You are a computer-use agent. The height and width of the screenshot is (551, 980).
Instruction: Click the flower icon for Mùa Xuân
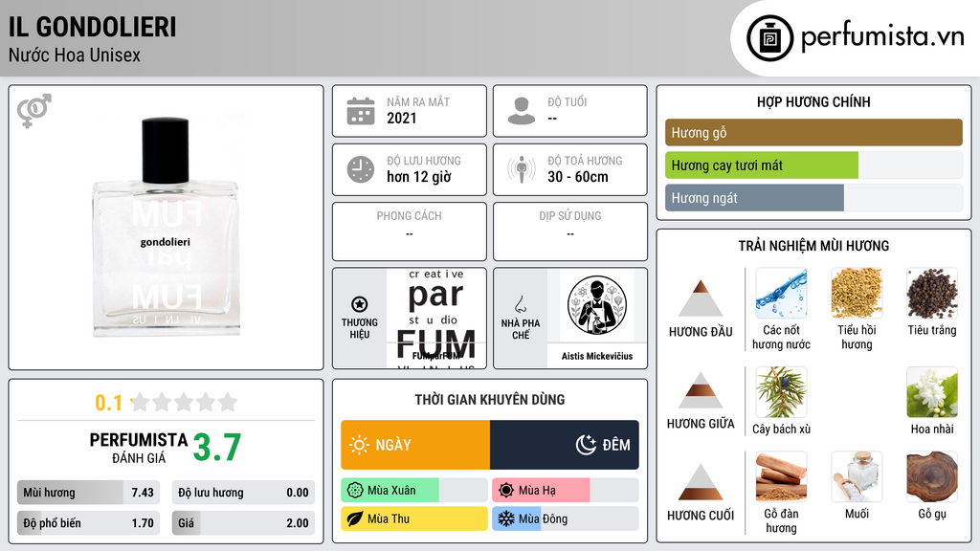354,491
